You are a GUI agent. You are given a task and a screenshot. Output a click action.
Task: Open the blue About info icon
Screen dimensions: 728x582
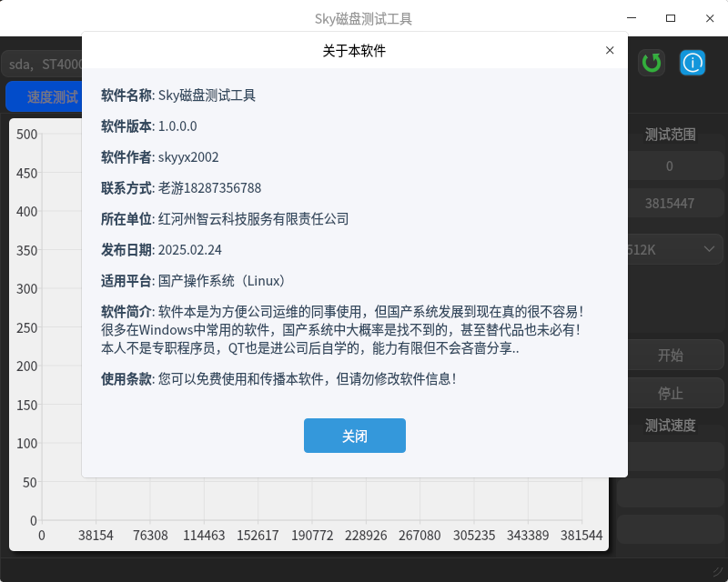point(693,63)
